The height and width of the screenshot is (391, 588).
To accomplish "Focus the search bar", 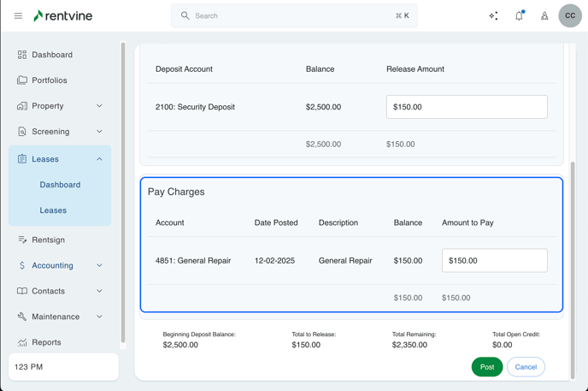I will 294,15.
